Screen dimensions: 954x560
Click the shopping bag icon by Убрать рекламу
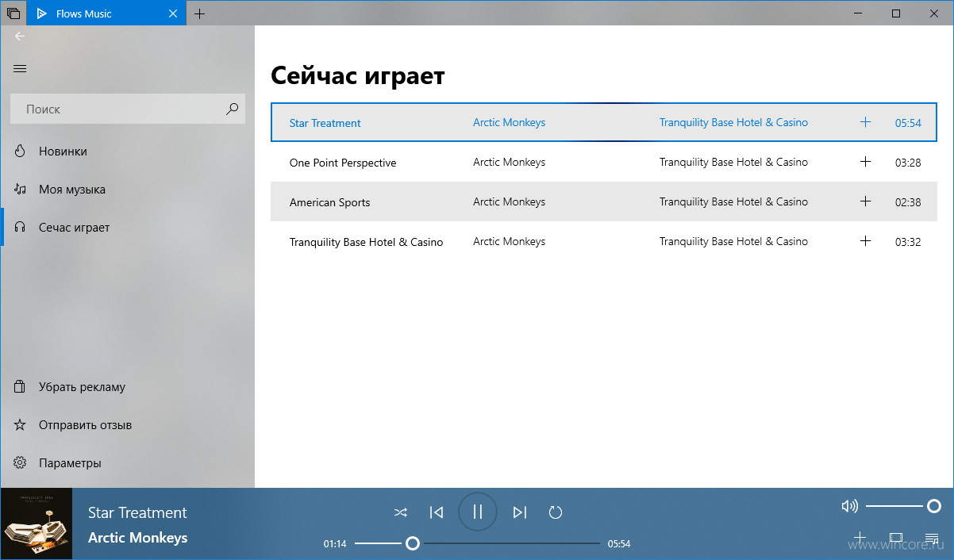21,387
